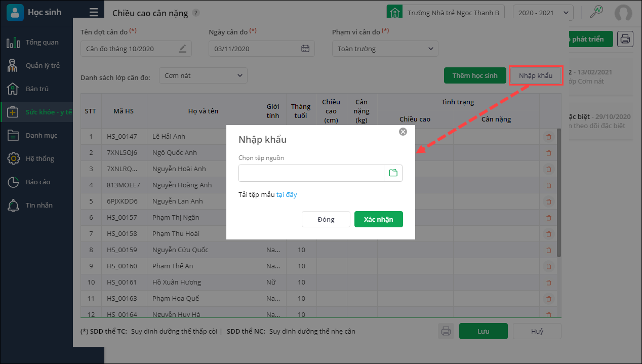Viewport: 642px width, 364px height.
Task: Toggle the hamburger menu icon
Action: [x=93, y=13]
